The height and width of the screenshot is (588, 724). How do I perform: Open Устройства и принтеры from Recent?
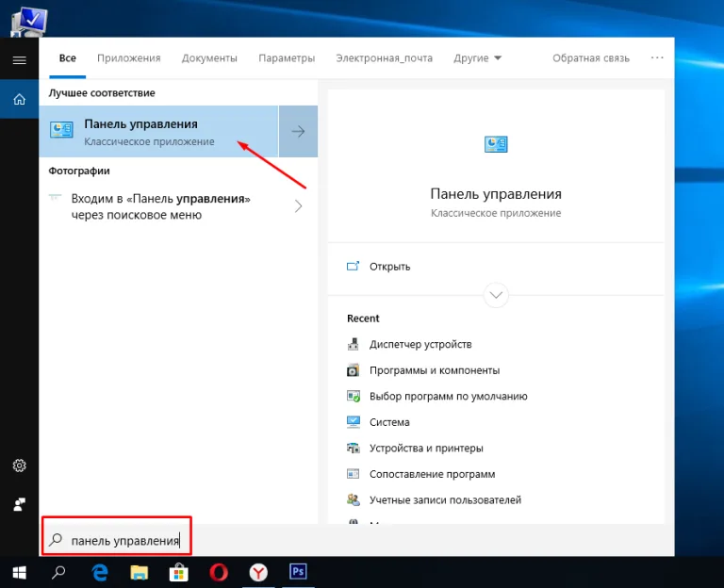[x=426, y=448]
